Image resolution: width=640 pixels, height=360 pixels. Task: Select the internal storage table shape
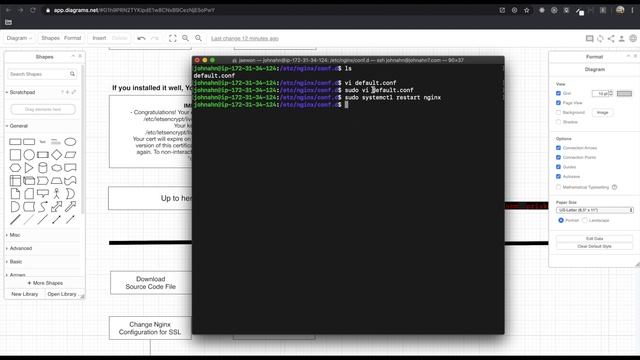[x=15, y=180]
